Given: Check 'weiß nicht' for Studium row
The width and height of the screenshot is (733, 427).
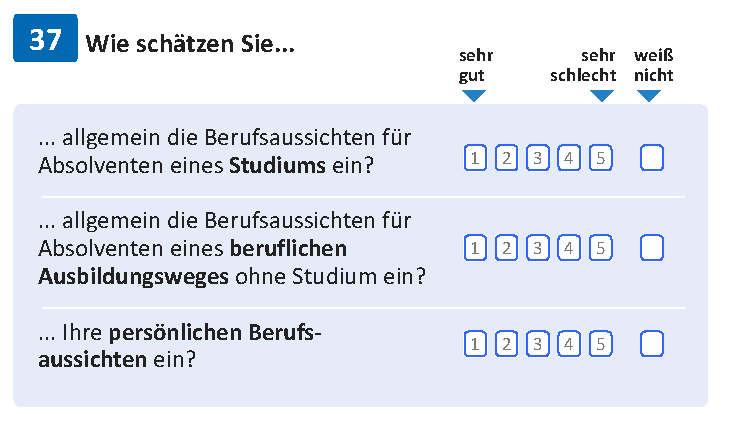Looking at the screenshot, I should 652,158.
